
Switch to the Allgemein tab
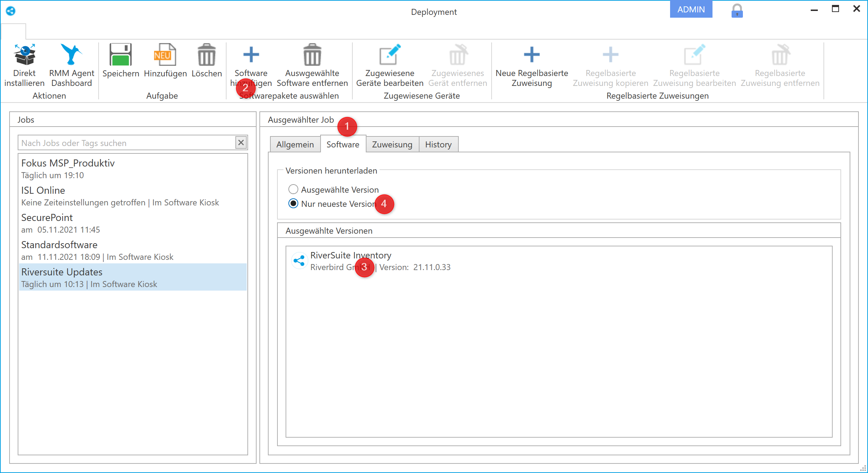(x=295, y=145)
